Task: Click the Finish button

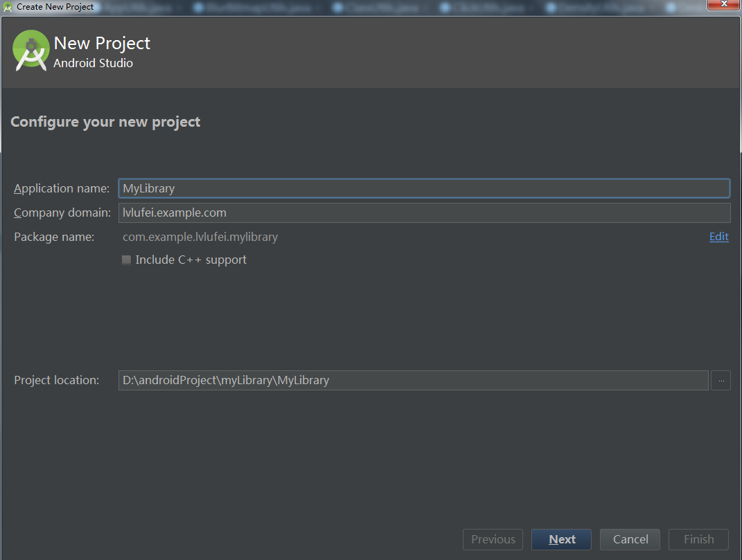Action: [x=698, y=539]
